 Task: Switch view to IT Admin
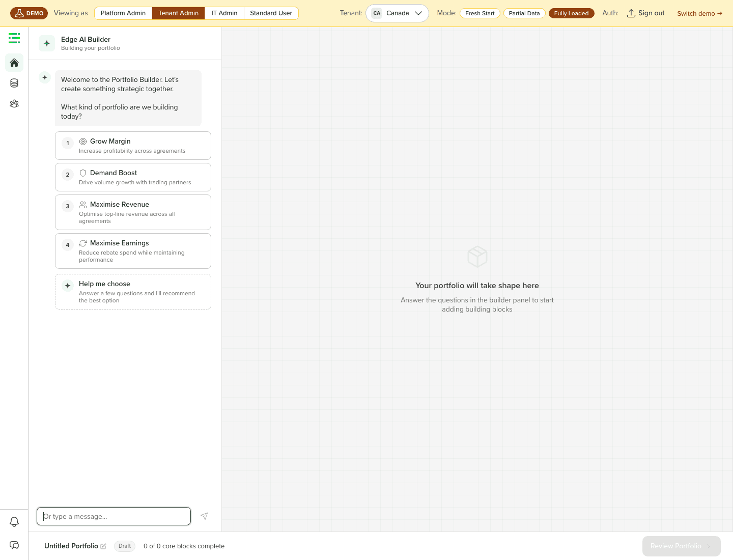pyautogui.click(x=224, y=13)
